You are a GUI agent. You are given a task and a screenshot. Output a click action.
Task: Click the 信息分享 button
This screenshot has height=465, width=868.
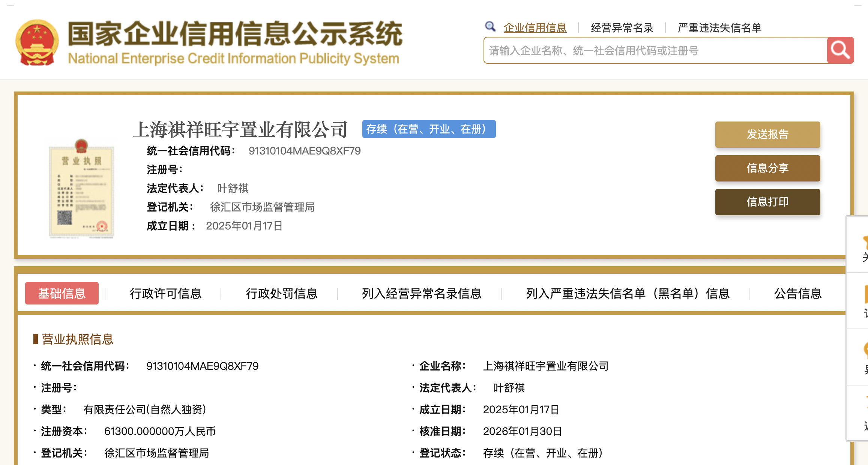tap(767, 168)
